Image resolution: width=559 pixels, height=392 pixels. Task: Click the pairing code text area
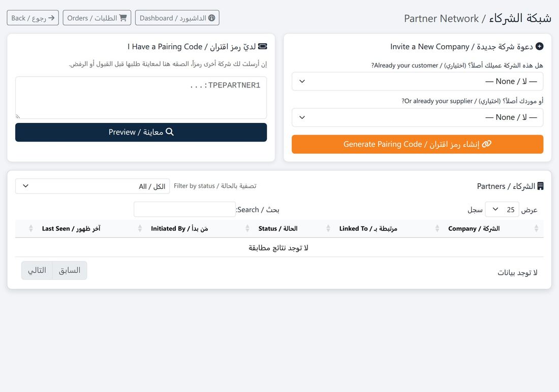click(x=141, y=97)
